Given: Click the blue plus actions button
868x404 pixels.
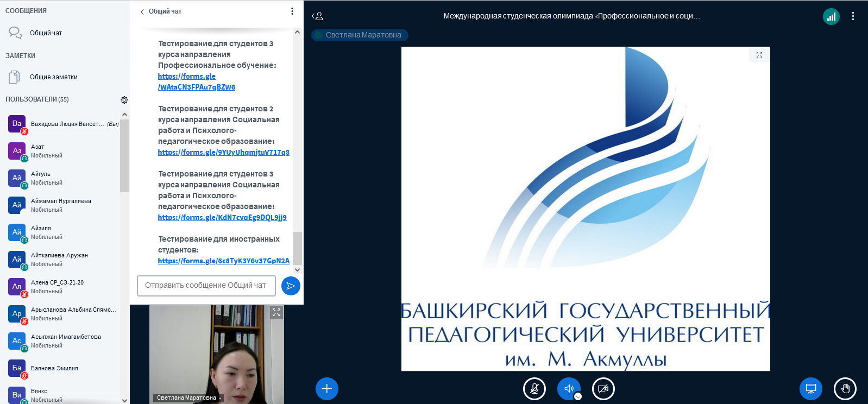Looking at the screenshot, I should tap(327, 389).
